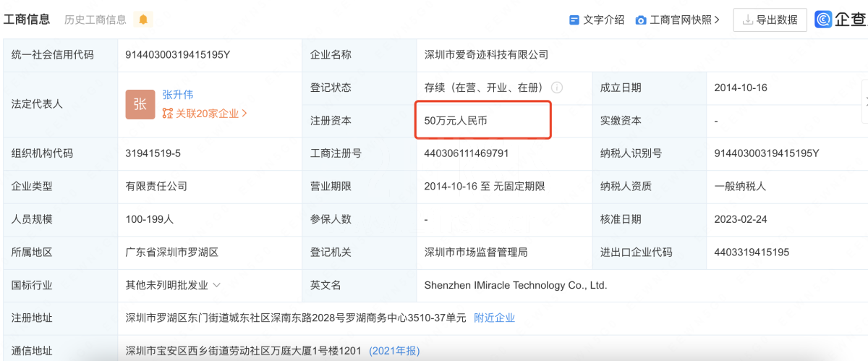Click the blue 文字介绍 document icon
The image size is (868, 361).
pos(574,20)
